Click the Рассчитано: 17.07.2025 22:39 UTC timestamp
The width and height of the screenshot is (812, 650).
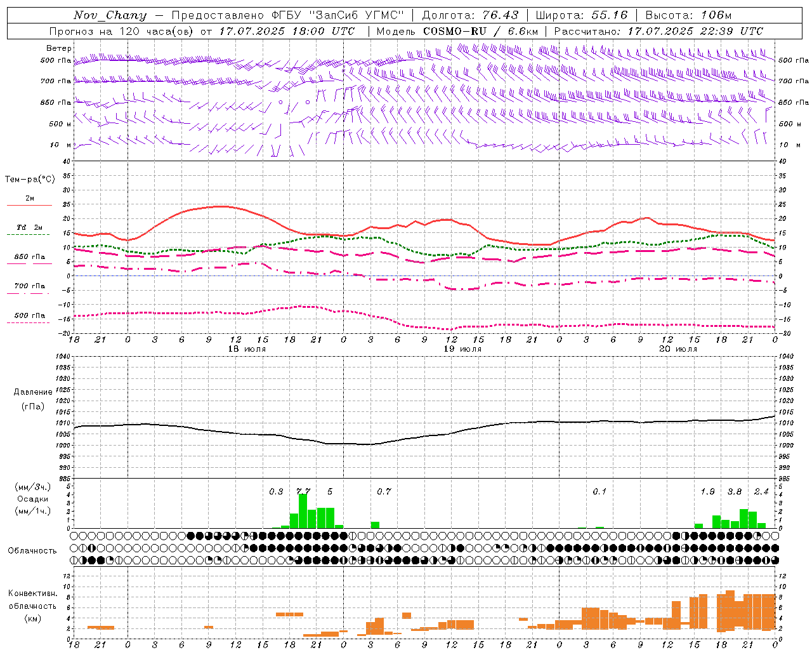tap(658, 31)
